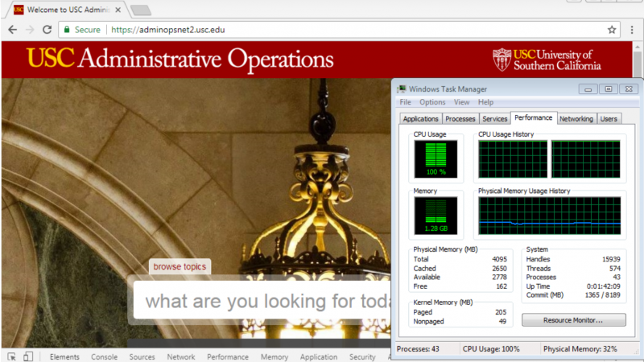Screen dimensions: 644x362
Task: Reload the page with the refresh icon
Action: 47,30
